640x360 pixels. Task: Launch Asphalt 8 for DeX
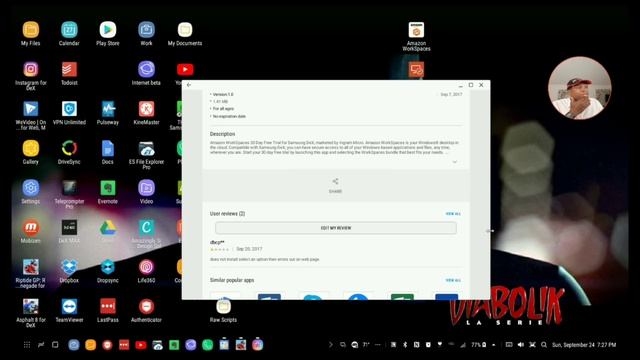(x=31, y=307)
